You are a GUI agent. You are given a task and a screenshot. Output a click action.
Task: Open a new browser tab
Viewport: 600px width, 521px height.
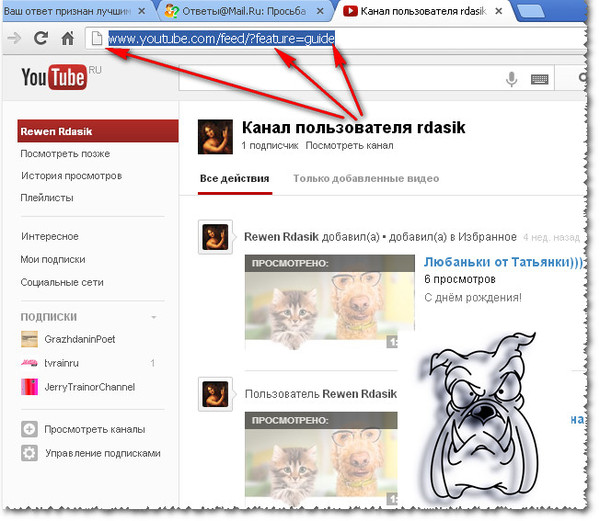pyautogui.click(x=531, y=11)
